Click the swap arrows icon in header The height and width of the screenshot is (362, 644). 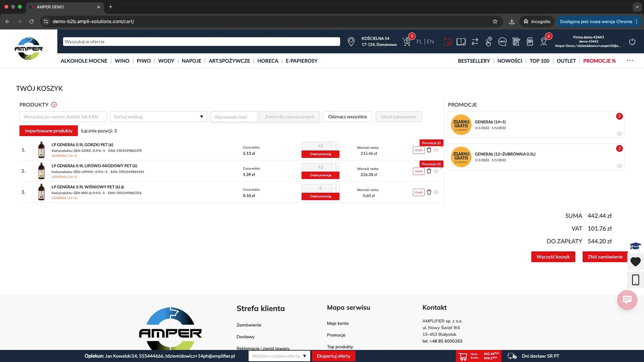pos(475,41)
